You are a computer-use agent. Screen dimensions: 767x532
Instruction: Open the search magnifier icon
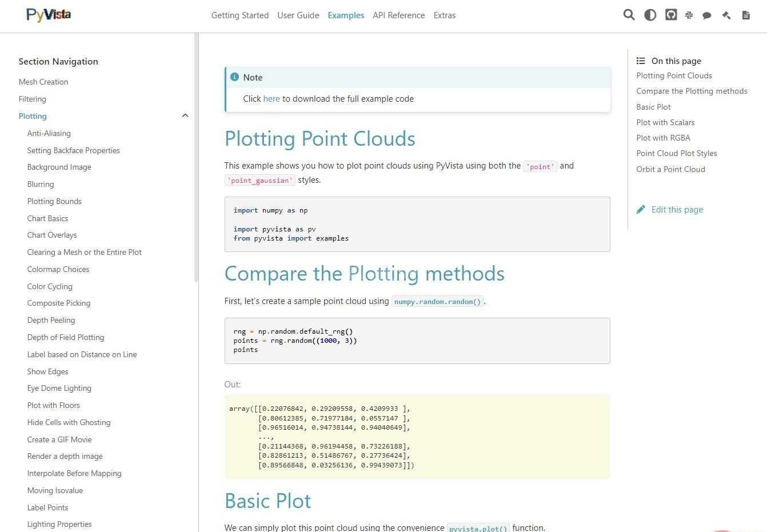pos(629,15)
